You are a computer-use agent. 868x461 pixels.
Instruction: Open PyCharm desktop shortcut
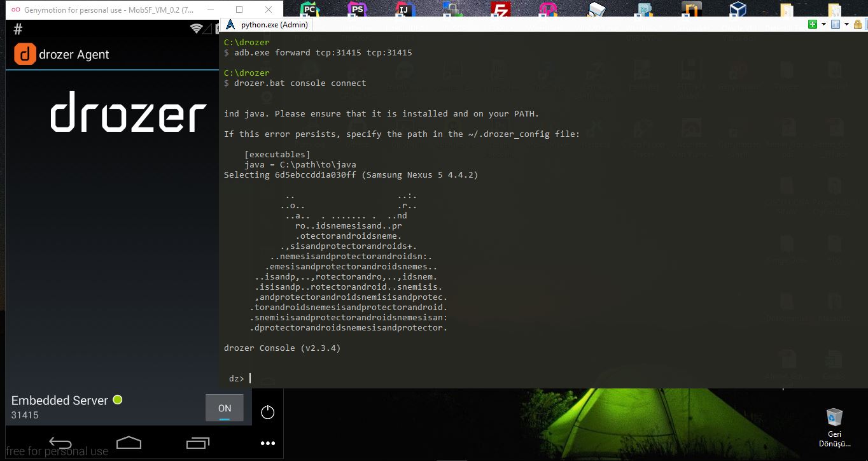pyautogui.click(x=310, y=11)
